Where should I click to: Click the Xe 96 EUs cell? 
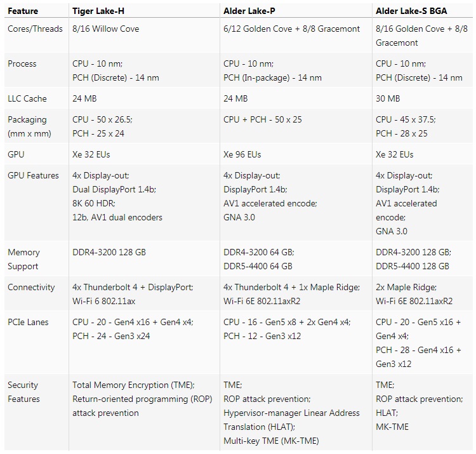tap(242, 154)
